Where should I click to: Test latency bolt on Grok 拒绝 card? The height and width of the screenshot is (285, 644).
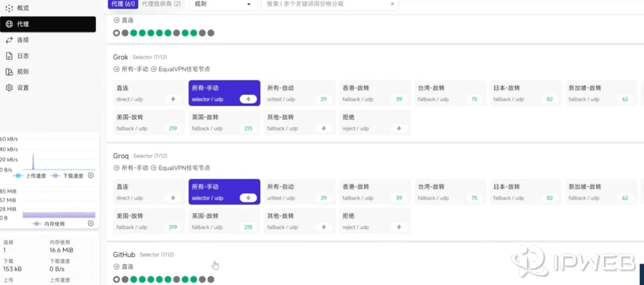[399, 128]
